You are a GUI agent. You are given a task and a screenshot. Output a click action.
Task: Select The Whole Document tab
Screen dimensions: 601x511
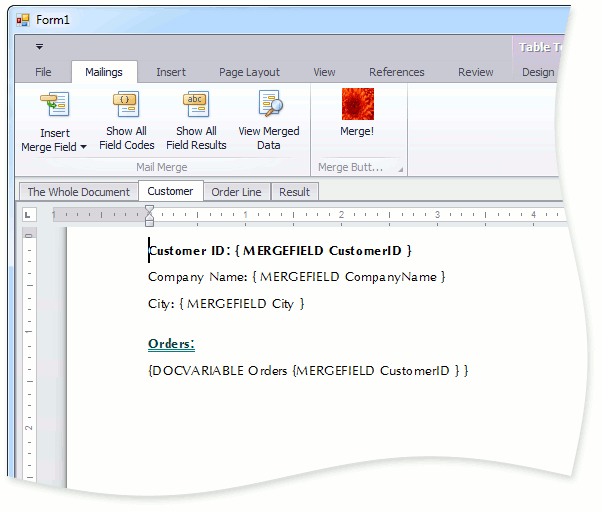pyautogui.click(x=79, y=192)
